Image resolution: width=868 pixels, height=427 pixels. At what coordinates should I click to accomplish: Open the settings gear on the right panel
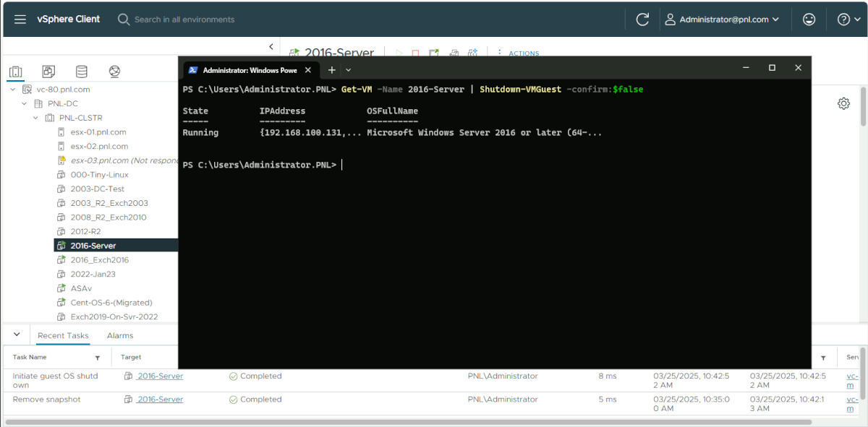(843, 103)
